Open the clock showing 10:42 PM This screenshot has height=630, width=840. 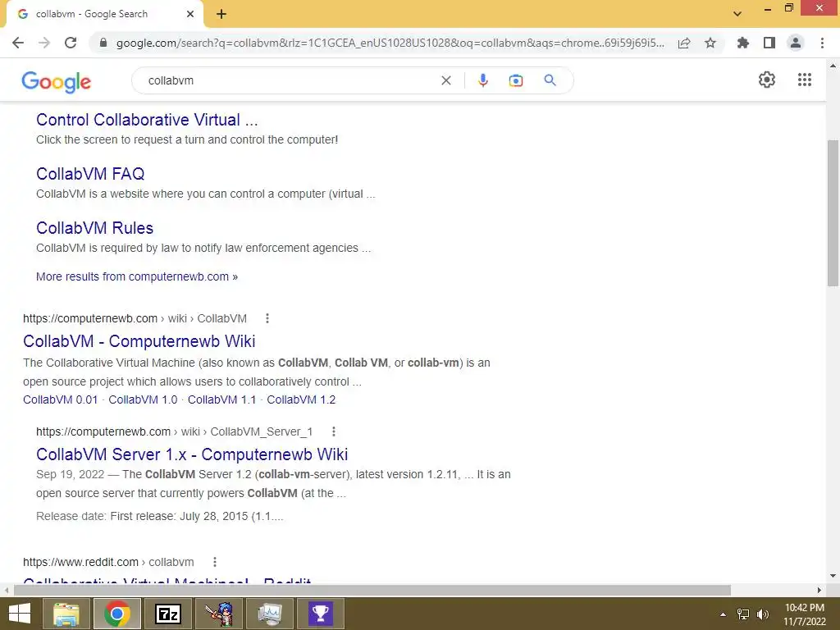click(x=804, y=614)
